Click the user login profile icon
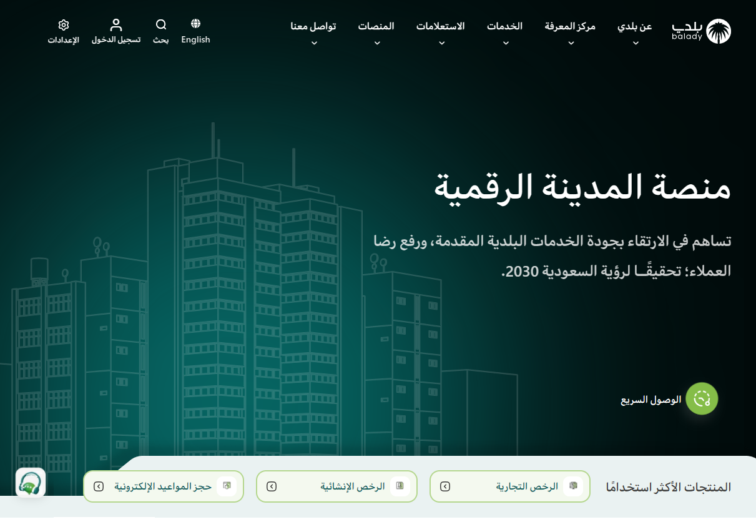 coord(116,25)
